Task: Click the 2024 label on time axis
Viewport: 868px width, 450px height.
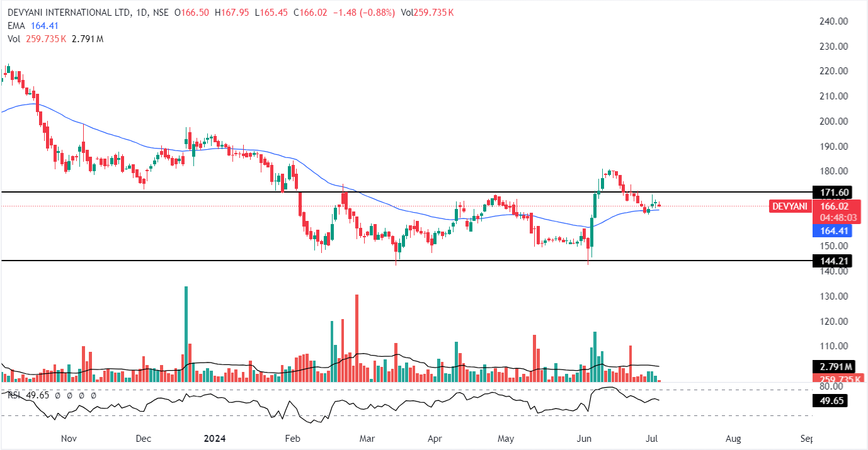Action: [x=216, y=437]
